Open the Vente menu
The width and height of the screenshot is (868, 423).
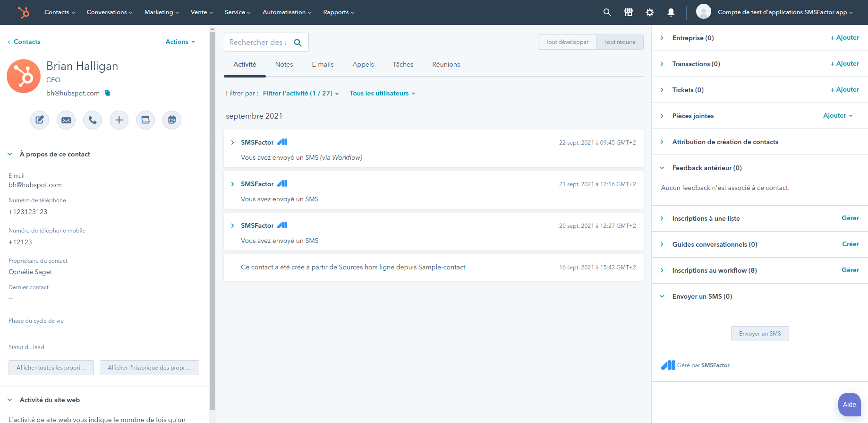coord(202,12)
